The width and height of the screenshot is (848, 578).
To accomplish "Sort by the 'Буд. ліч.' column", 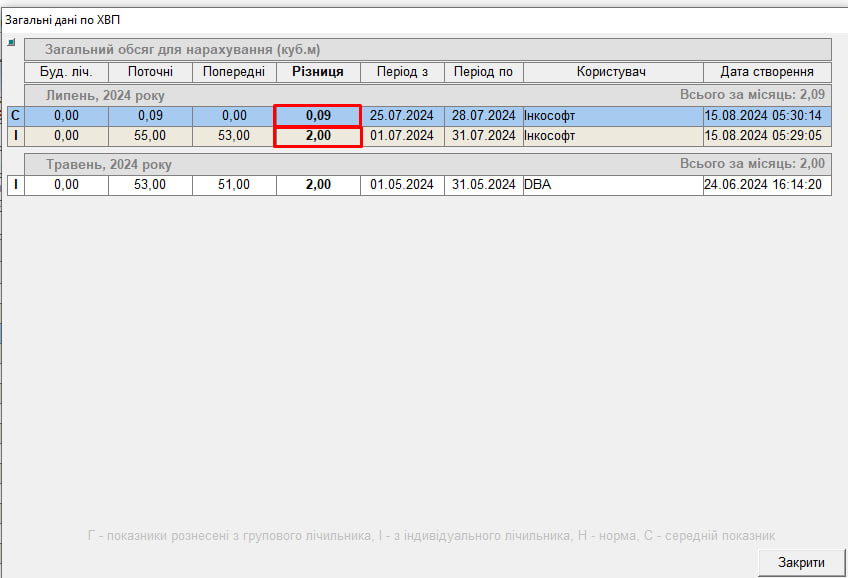I will pos(66,72).
